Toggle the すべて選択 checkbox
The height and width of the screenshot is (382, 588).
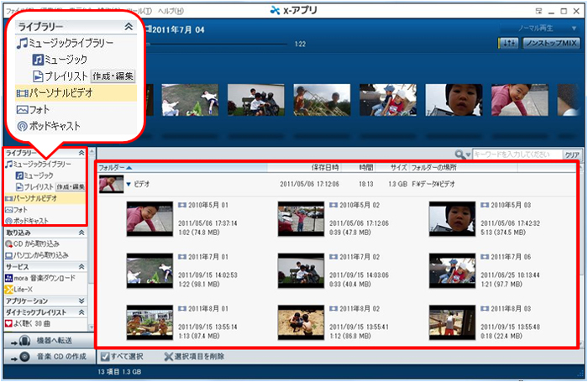[104, 358]
